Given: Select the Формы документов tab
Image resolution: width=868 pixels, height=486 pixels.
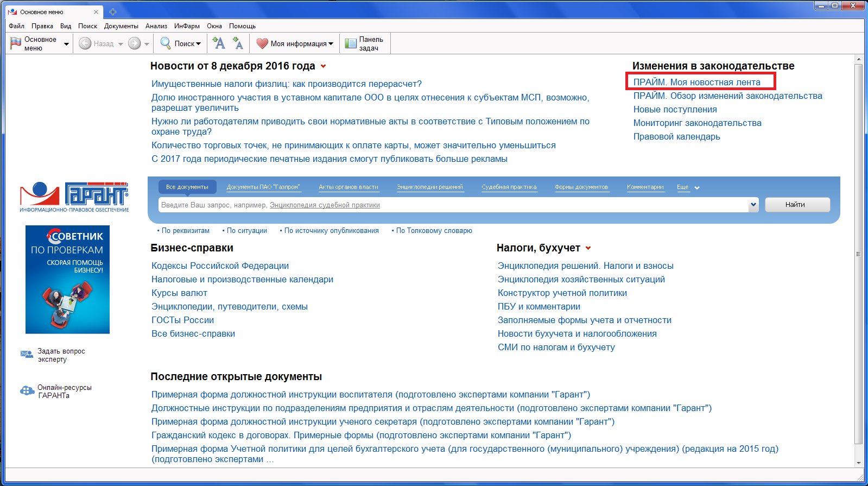Looking at the screenshot, I should point(581,187).
